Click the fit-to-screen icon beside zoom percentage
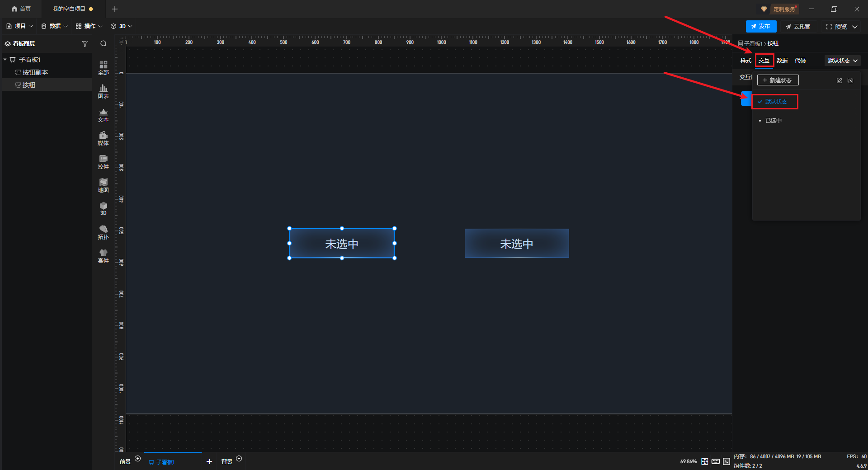 [705, 461]
